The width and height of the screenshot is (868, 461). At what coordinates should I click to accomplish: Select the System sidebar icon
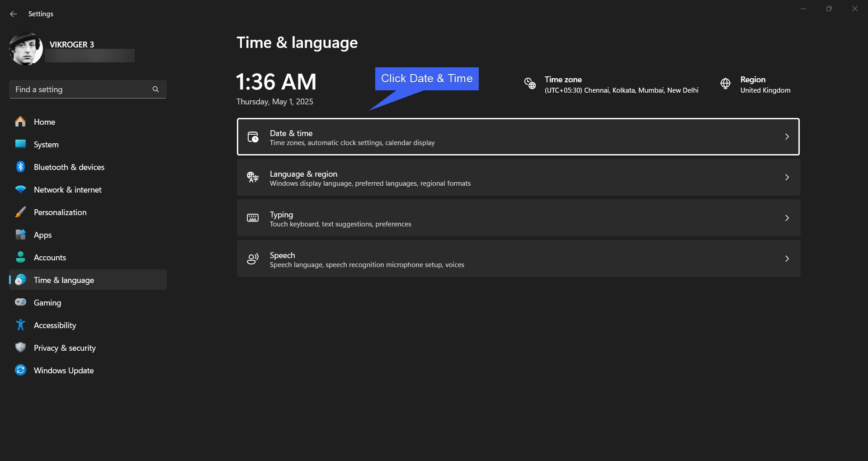coord(20,144)
